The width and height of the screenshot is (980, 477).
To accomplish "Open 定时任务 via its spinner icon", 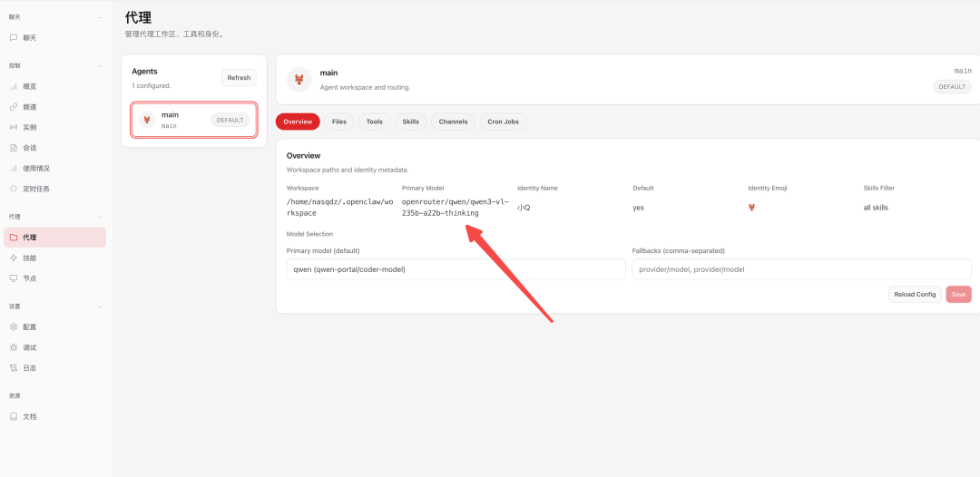I will (x=14, y=189).
